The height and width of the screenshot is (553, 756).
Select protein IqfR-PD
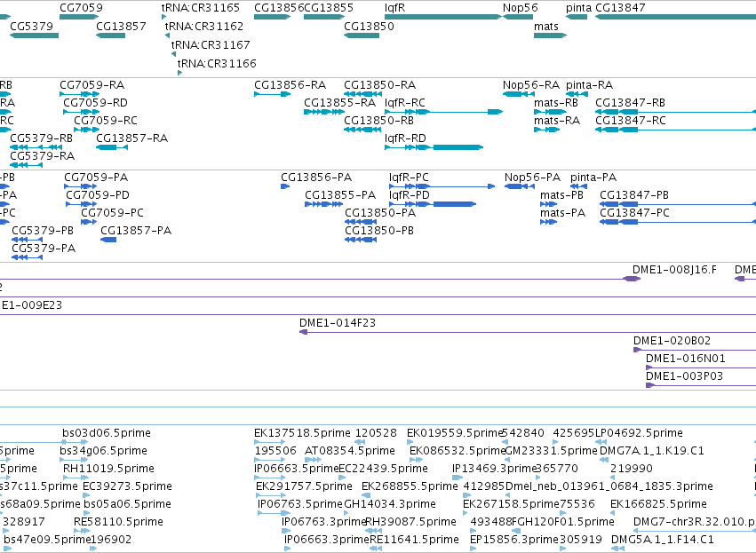(433, 204)
